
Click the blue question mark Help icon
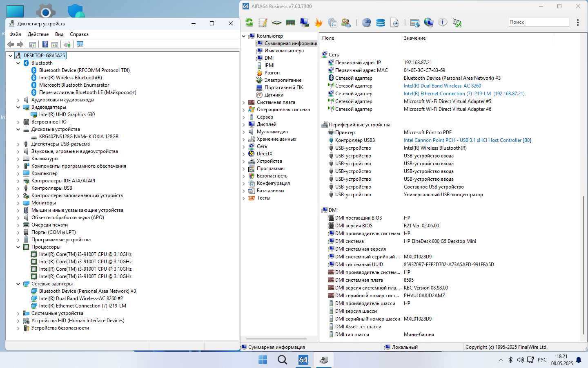[x=45, y=44]
